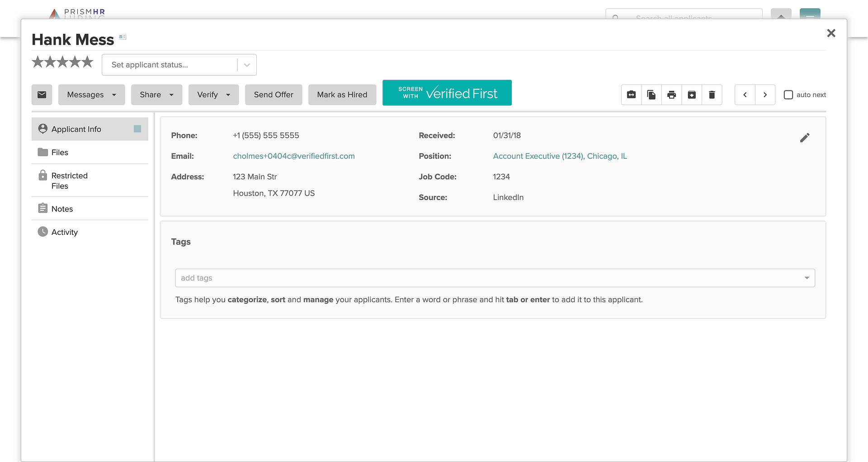The image size is (868, 462).
Task: Click the Send Offer button
Action: coord(273,95)
